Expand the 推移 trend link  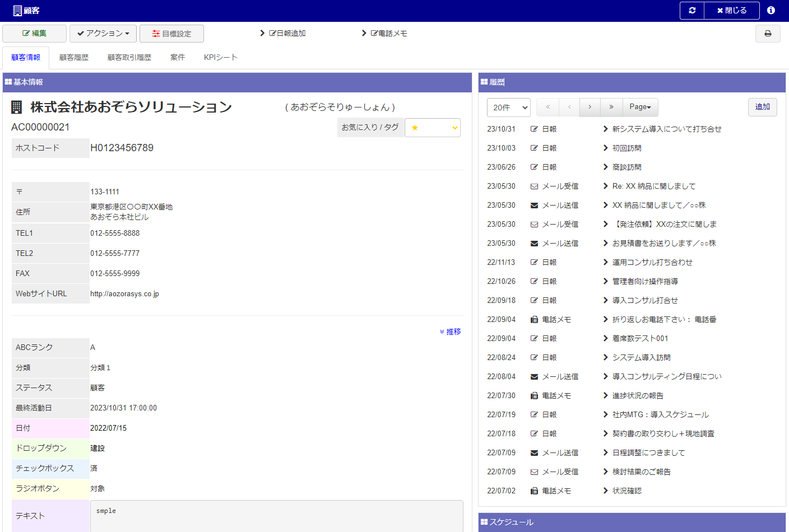pyautogui.click(x=450, y=332)
